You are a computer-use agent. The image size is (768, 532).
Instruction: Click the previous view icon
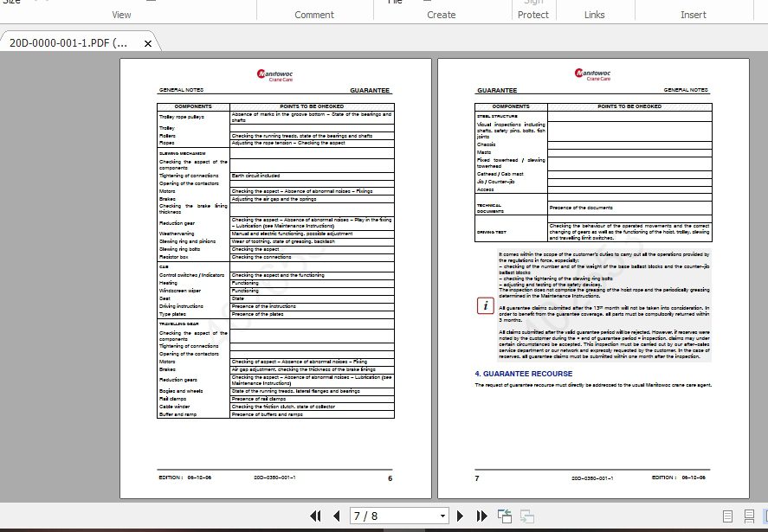click(x=505, y=516)
